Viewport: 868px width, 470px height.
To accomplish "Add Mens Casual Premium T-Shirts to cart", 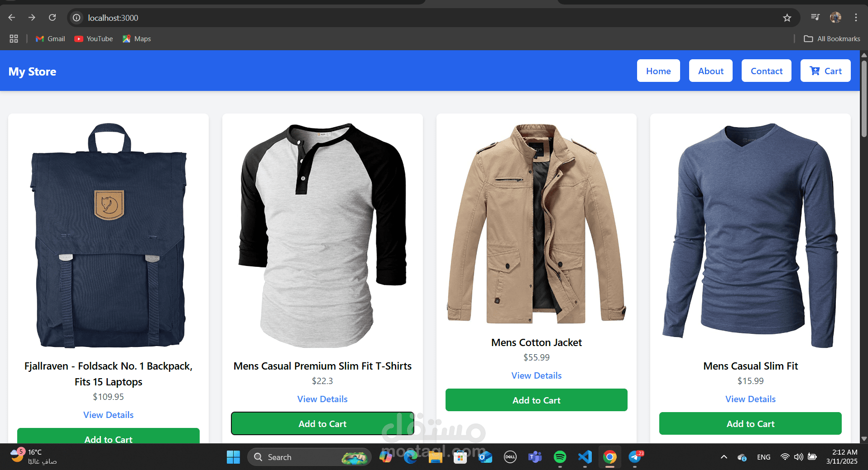I will pyautogui.click(x=322, y=423).
